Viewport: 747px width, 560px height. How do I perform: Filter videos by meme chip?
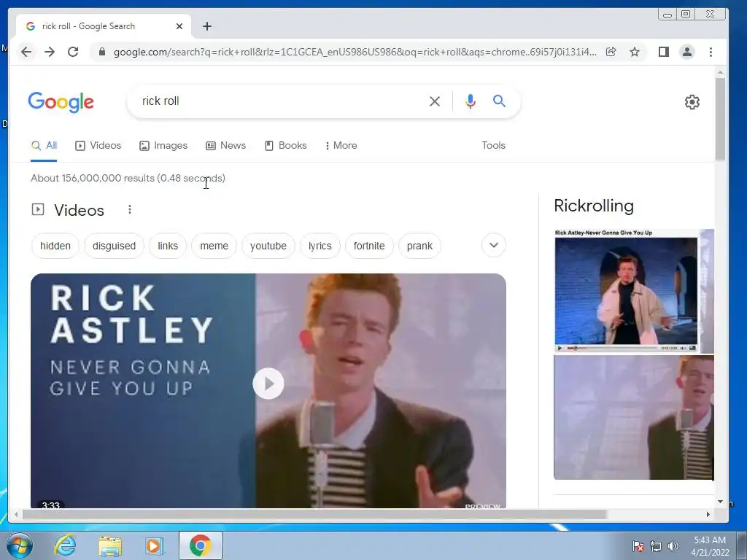[x=214, y=246]
